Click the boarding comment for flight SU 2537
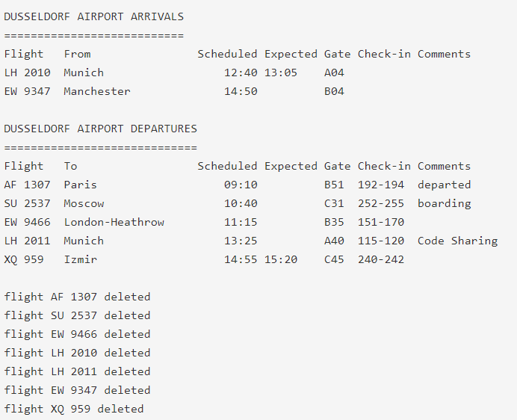The width and height of the screenshot is (517, 420). tap(444, 203)
